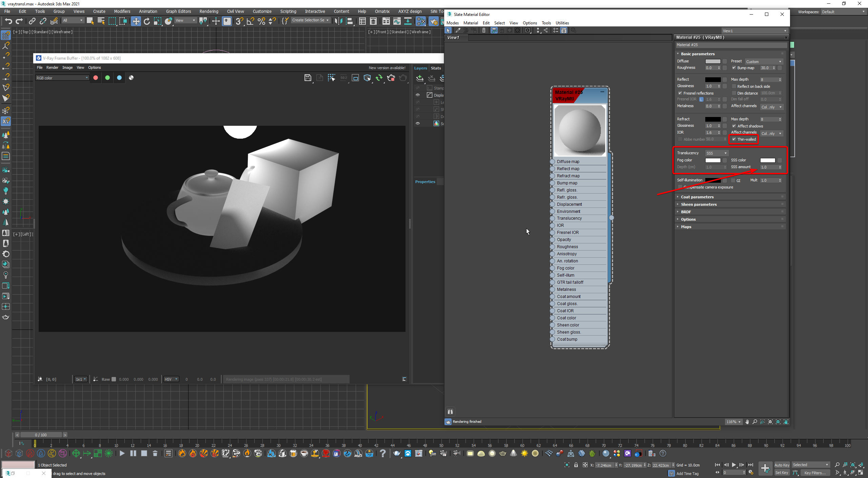The width and height of the screenshot is (868, 478).
Task: Toggle self-illumination GI checkbox
Action: (x=733, y=180)
